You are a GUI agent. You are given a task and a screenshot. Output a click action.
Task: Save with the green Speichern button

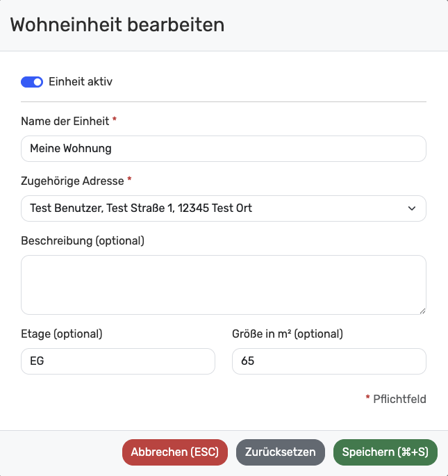[385, 452]
